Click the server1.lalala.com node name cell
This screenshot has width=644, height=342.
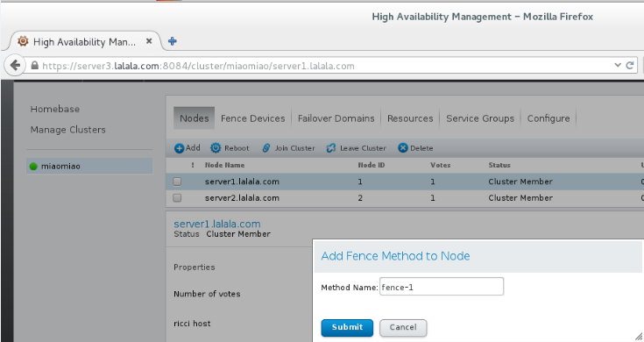242,182
